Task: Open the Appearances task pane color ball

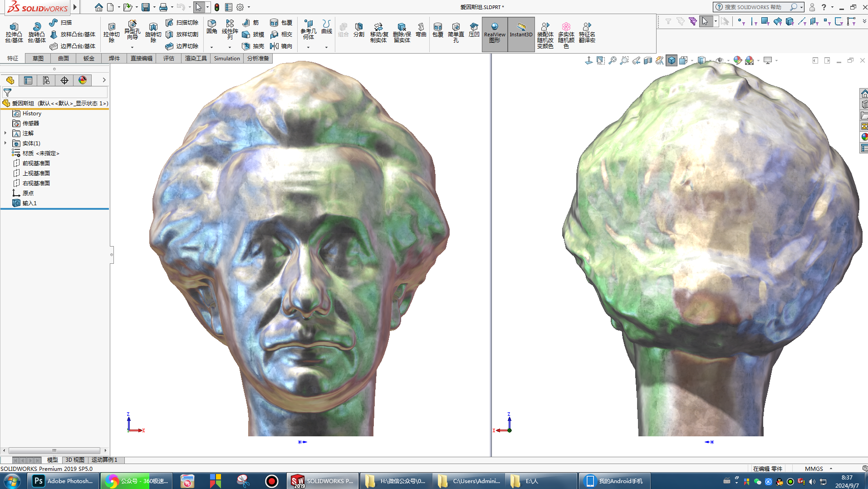Action: 864,137
